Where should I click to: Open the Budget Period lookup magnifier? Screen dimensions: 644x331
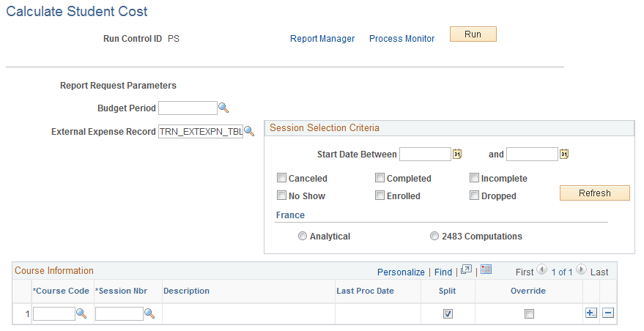[x=224, y=108]
